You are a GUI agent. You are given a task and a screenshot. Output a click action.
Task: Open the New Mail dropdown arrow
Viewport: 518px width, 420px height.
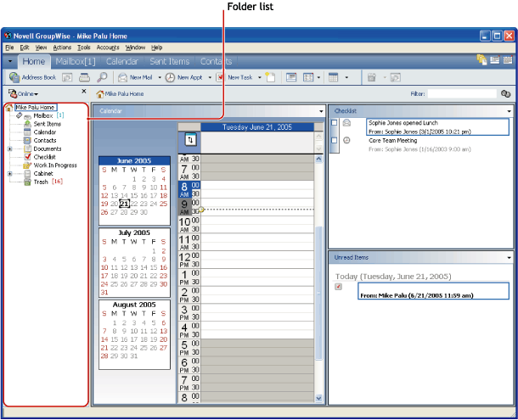(x=160, y=77)
